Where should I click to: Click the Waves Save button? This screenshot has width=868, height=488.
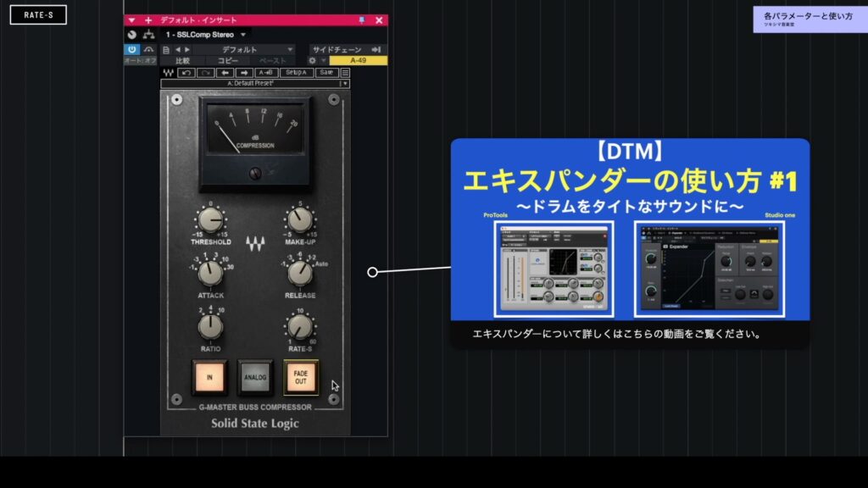(326, 73)
